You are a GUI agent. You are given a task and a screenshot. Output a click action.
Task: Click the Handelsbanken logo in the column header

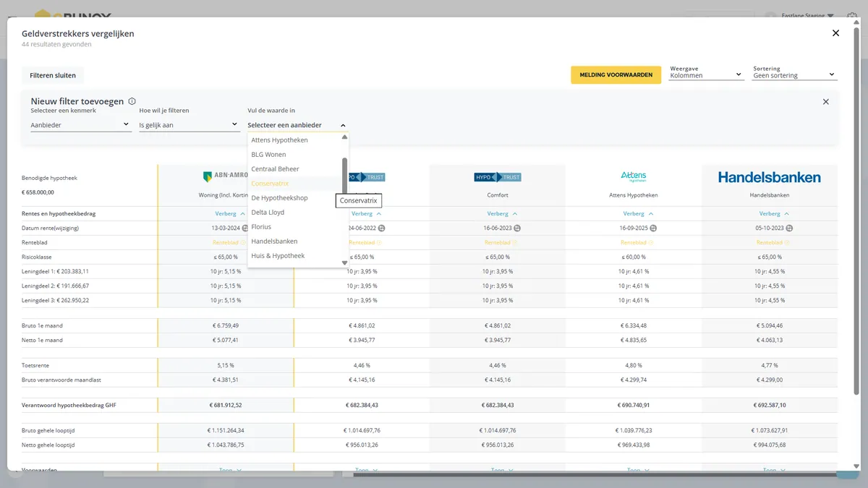769,177
